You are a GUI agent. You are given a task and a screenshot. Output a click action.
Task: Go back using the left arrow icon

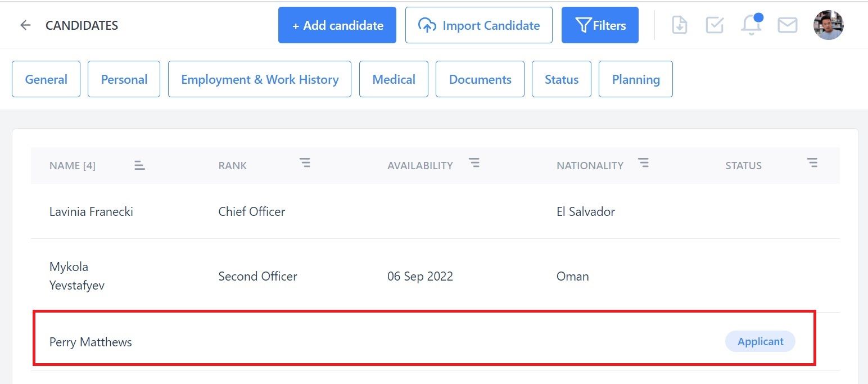pos(25,25)
